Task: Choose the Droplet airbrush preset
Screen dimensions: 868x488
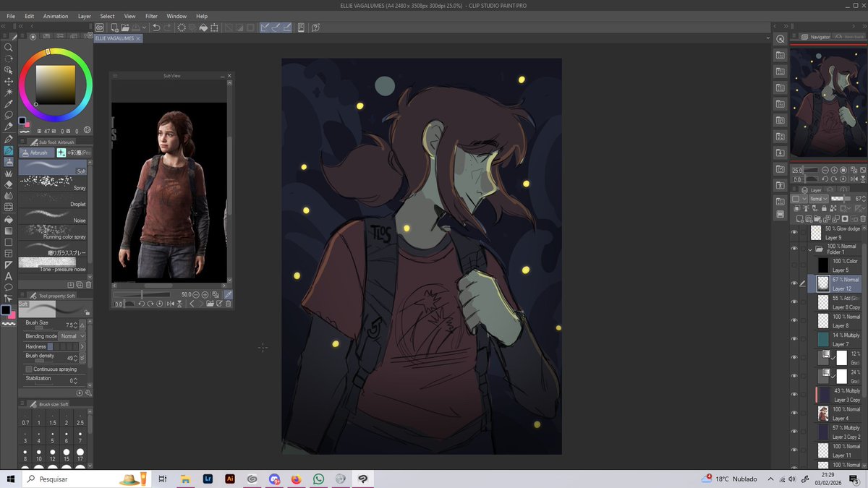Action: pos(52,199)
